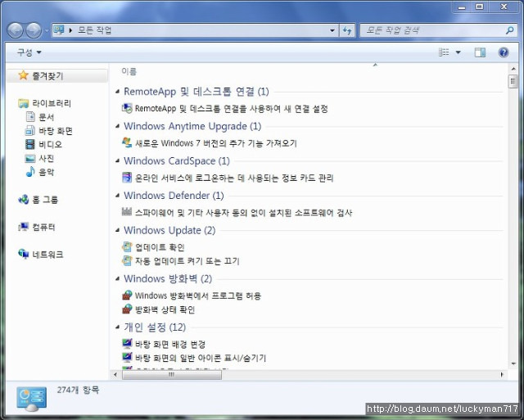Collapse the Windows CardSpace group

[117, 160]
